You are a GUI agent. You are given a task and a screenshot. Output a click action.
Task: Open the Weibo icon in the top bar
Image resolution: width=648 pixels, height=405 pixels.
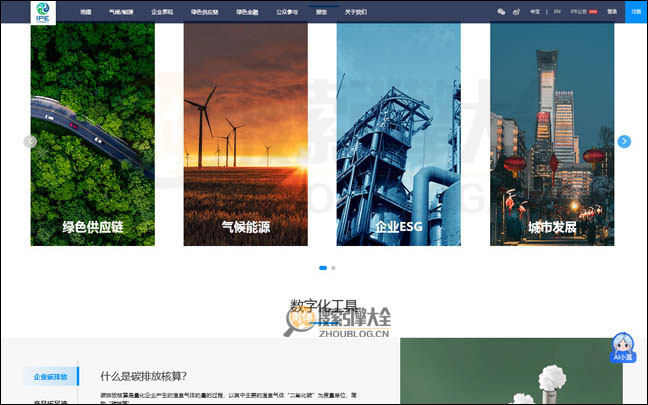516,12
